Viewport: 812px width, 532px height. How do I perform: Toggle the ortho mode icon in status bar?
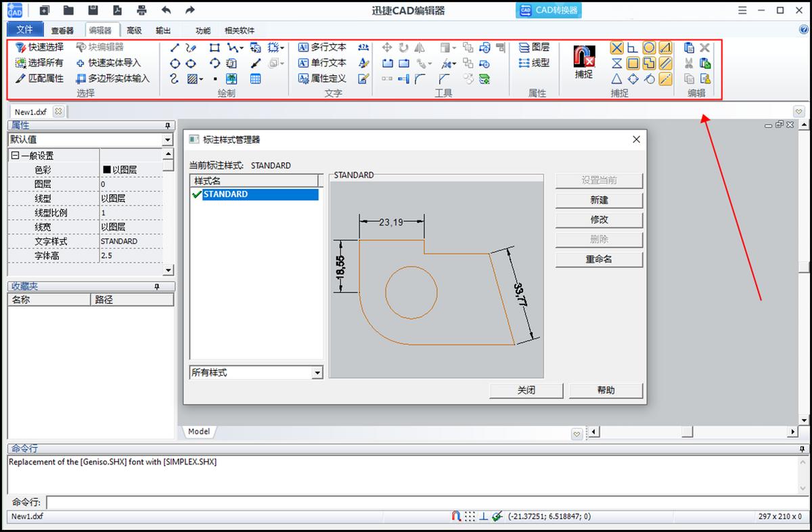pos(483,516)
